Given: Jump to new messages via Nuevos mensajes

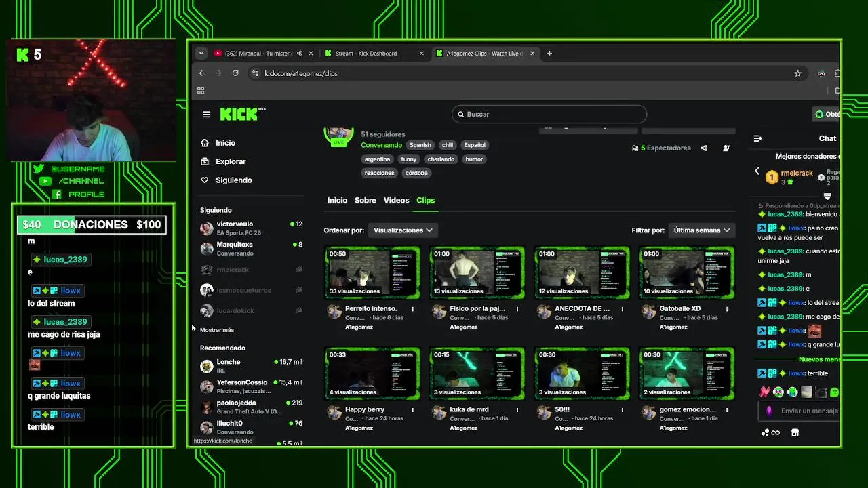Looking at the screenshot, I should [x=819, y=360].
